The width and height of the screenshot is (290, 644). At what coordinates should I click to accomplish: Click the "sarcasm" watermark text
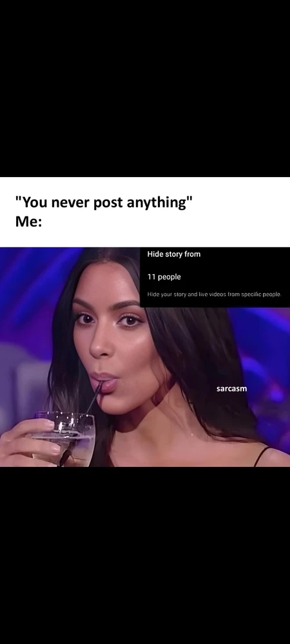click(231, 388)
